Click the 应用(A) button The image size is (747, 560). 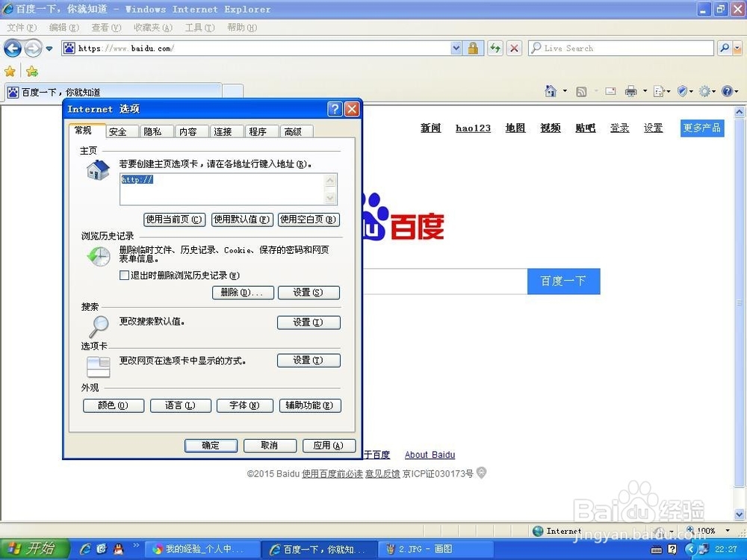329,446
